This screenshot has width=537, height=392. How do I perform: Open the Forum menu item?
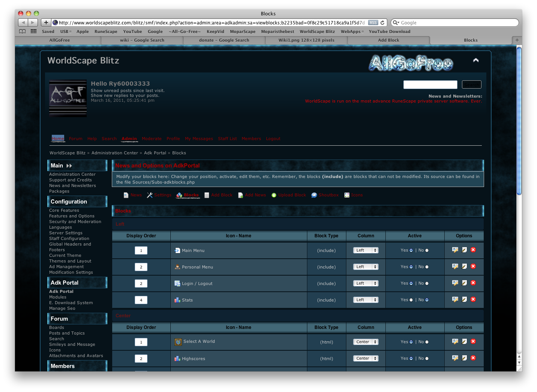tap(76, 139)
